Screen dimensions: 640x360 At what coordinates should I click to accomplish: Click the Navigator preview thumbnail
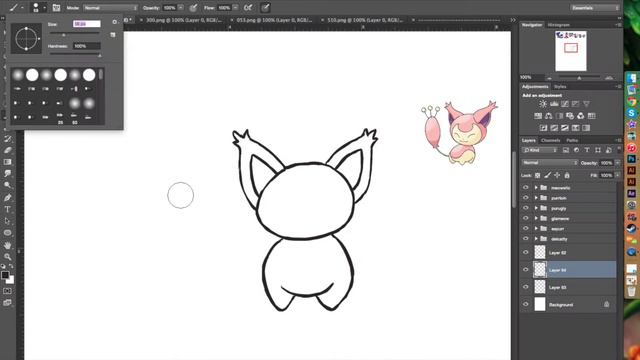tap(571, 51)
